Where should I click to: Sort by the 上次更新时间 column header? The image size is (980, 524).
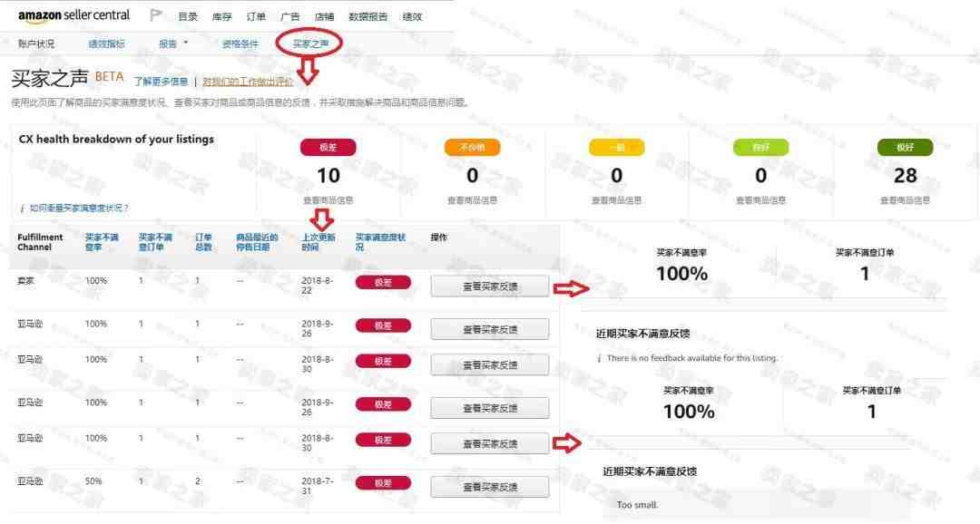(x=318, y=242)
